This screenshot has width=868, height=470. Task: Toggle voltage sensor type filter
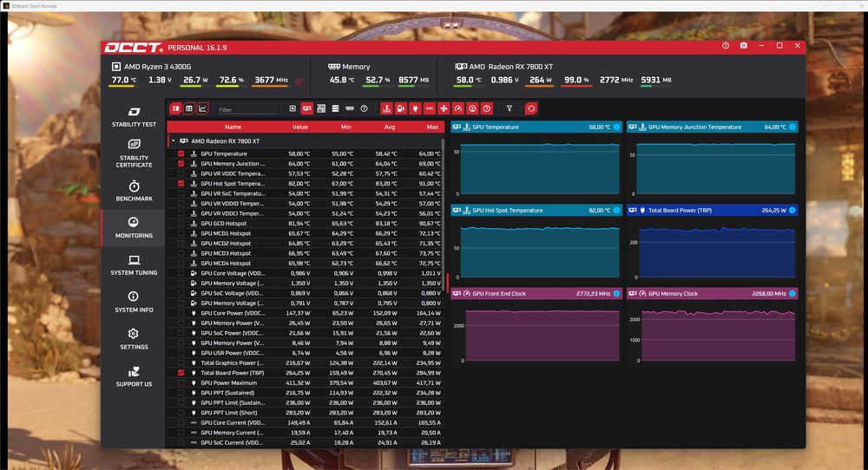[x=401, y=109]
